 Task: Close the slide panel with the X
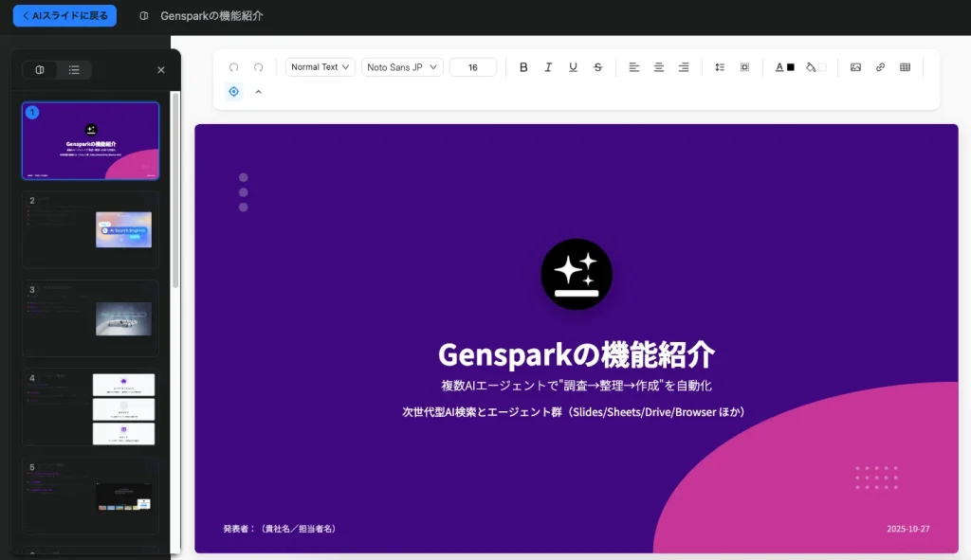(x=160, y=69)
